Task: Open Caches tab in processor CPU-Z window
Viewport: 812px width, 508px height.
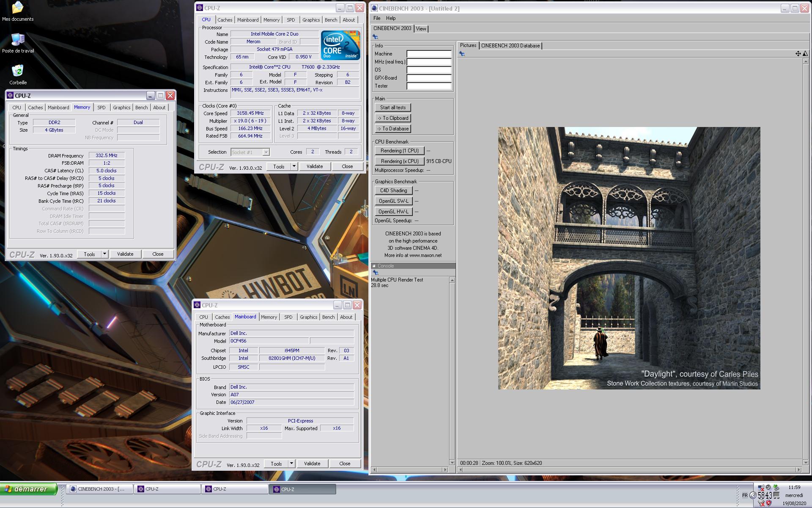Action: pos(225,20)
